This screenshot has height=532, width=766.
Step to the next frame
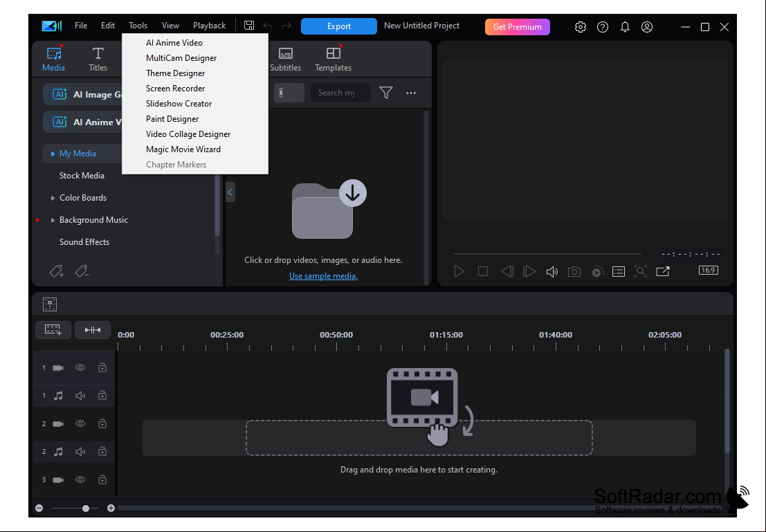pyautogui.click(x=529, y=271)
